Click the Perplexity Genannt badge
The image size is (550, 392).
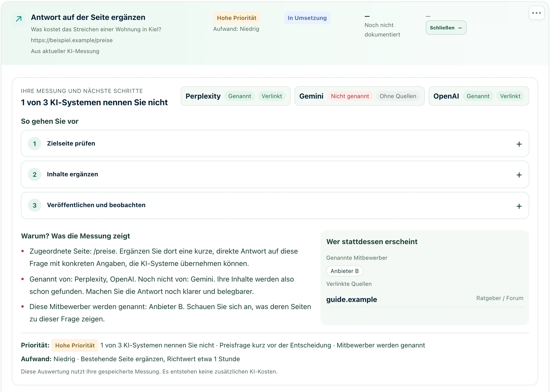tap(239, 96)
